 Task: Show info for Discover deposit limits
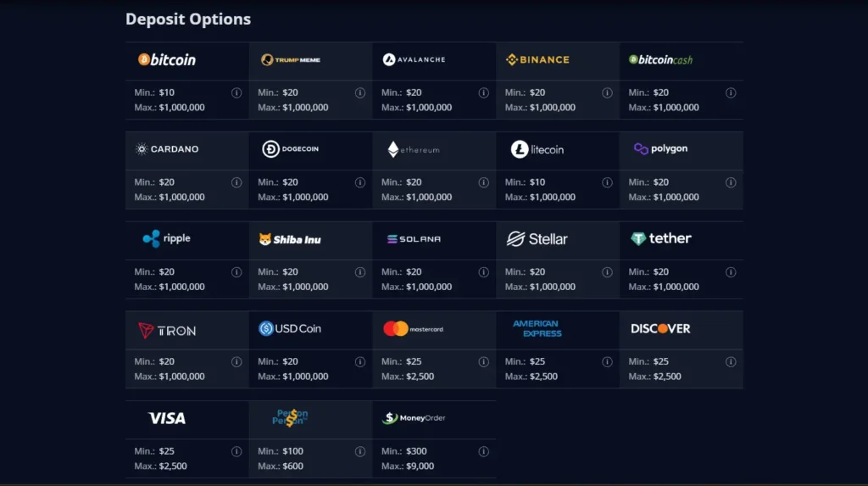click(x=731, y=362)
